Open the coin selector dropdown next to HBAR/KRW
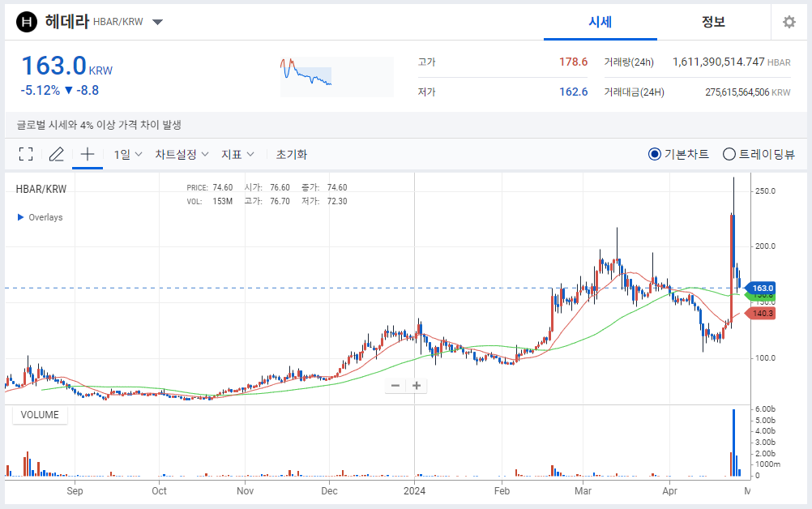Image resolution: width=812 pixels, height=509 pixels. pos(156,22)
